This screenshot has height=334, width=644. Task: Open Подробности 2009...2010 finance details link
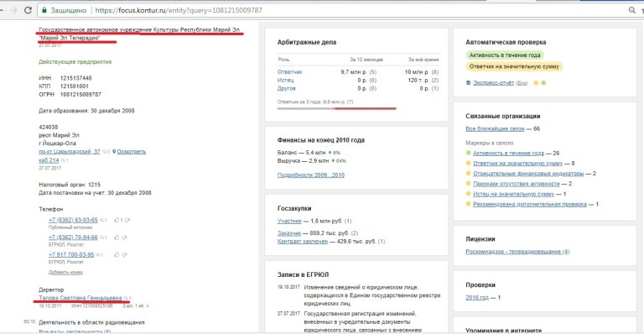(x=311, y=175)
